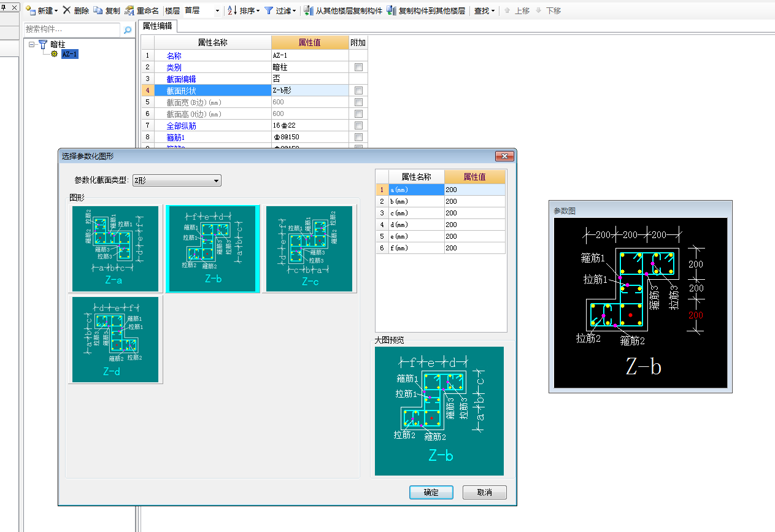Collapse the 暗柱 tree node

tap(31, 44)
